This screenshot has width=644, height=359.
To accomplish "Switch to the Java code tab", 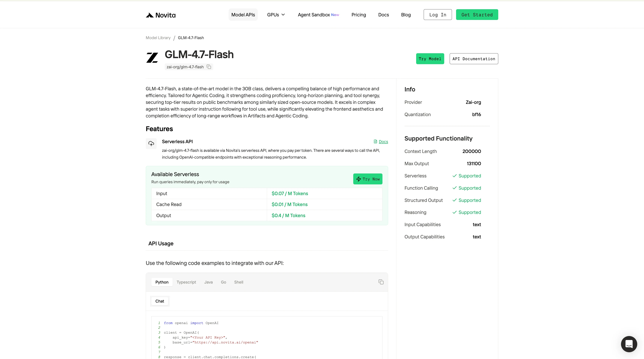I will 208,282.
